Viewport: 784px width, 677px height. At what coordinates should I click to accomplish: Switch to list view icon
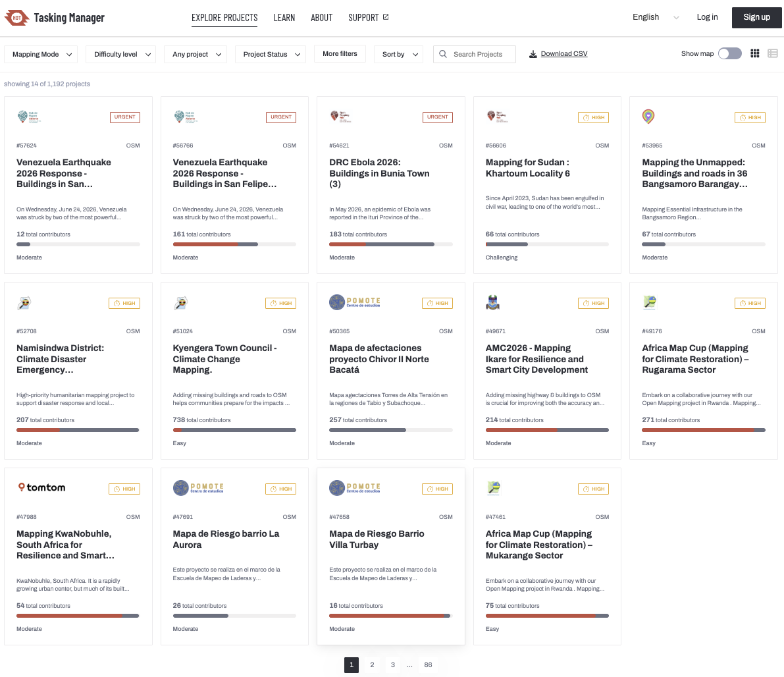click(773, 53)
